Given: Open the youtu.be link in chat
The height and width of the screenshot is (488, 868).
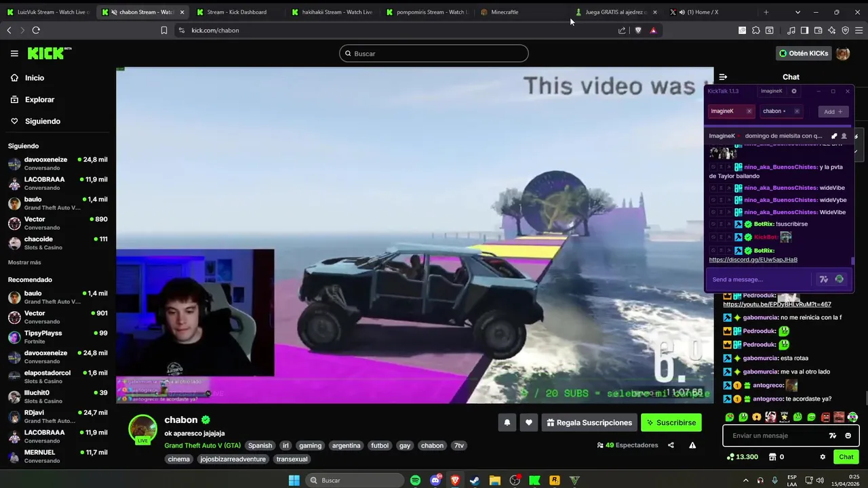Looking at the screenshot, I should [776, 304].
